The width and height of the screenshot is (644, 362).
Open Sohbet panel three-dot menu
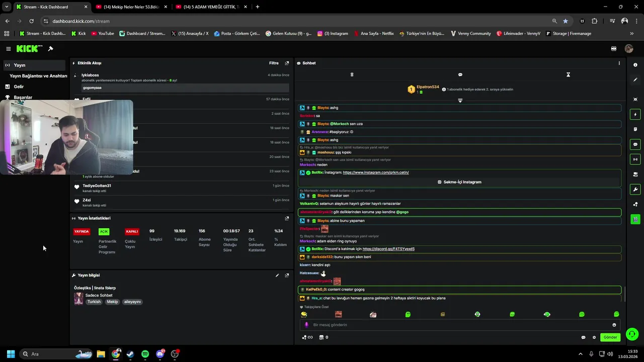click(619, 63)
